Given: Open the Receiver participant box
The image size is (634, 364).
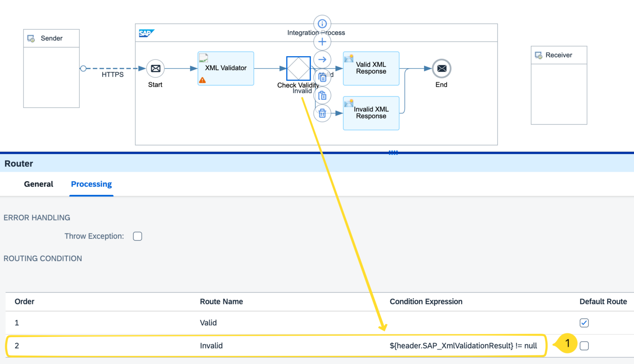Looking at the screenshot, I should [558, 55].
